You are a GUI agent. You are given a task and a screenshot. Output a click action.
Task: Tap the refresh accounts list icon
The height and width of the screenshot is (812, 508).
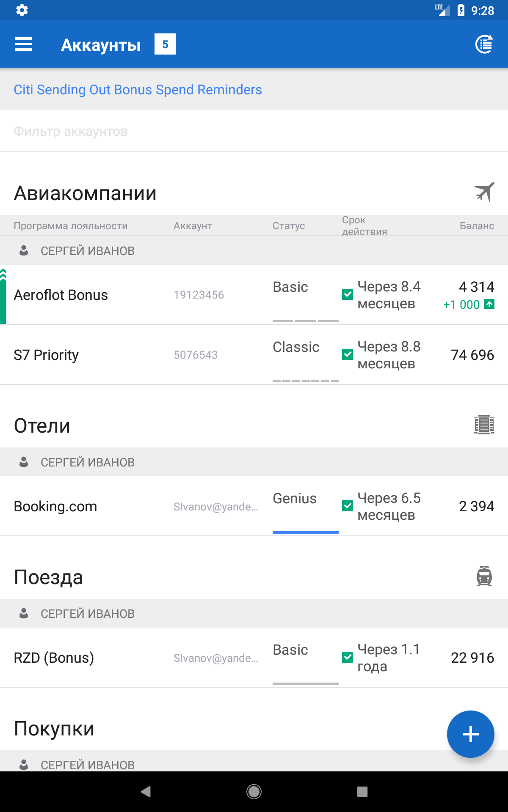click(x=484, y=44)
